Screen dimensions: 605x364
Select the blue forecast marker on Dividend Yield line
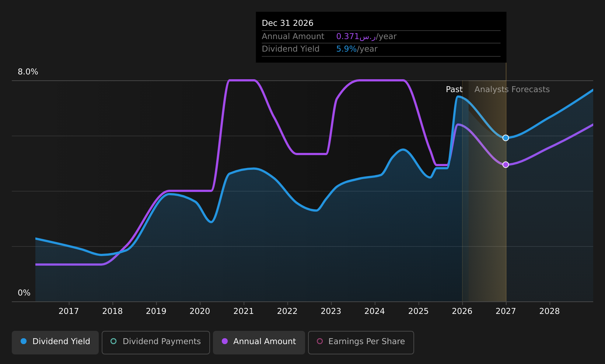coord(506,137)
